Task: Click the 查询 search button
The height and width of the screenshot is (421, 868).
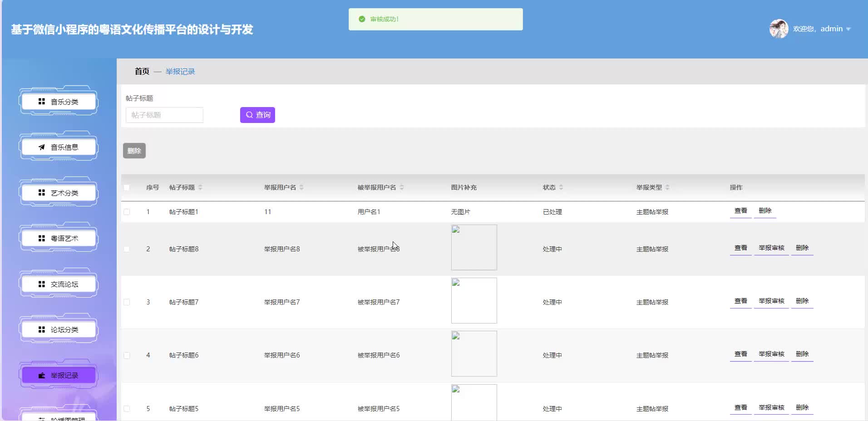Action: click(257, 115)
